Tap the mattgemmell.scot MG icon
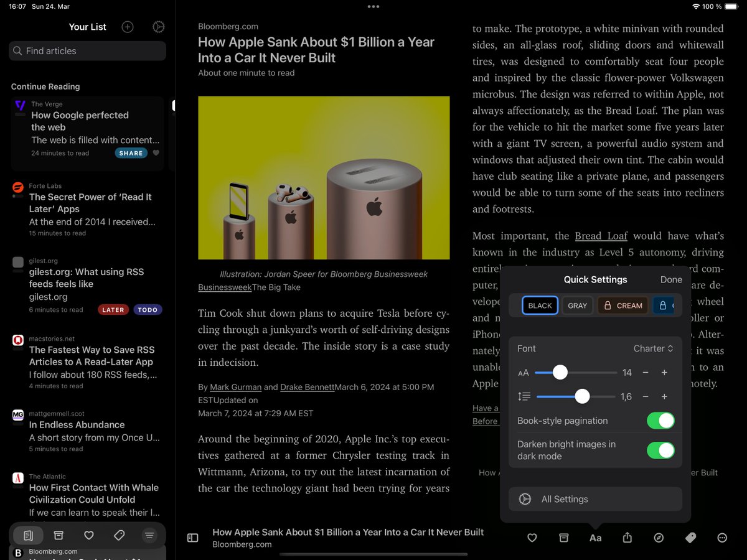 tap(18, 415)
